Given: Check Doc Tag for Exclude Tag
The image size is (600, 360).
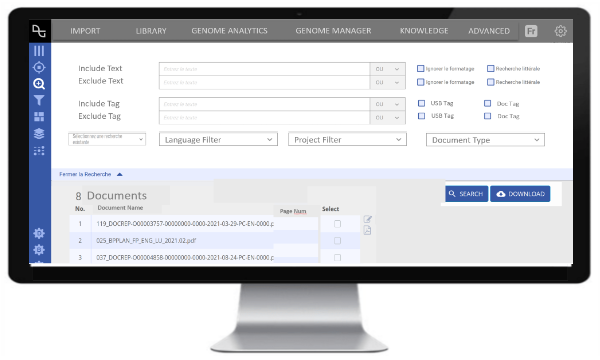Looking at the screenshot, I should [488, 116].
